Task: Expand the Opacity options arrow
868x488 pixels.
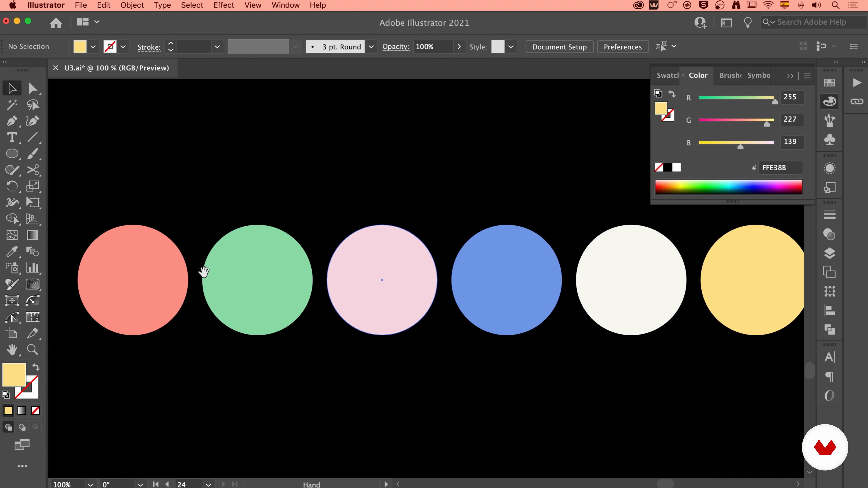Action: click(459, 47)
